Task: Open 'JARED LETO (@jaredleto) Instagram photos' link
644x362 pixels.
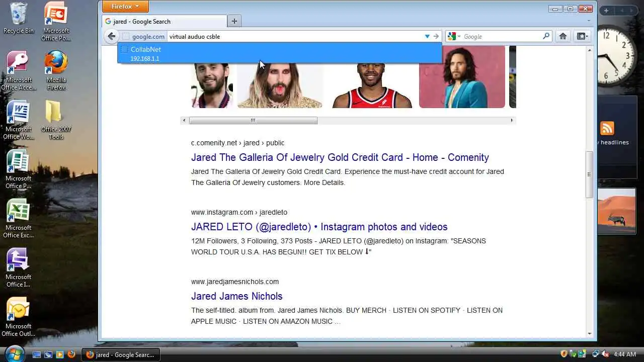Action: tap(319, 227)
